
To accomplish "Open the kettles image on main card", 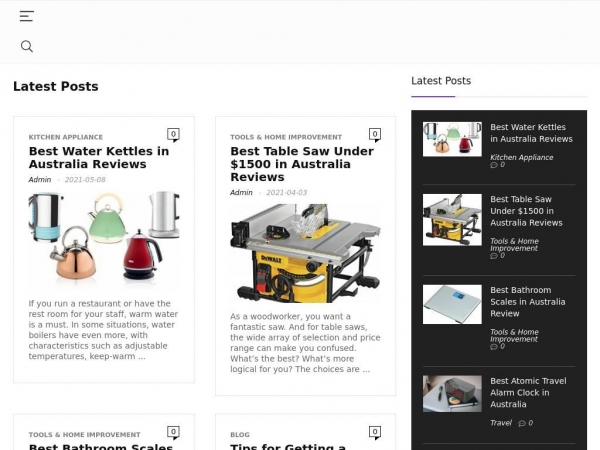I will pyautogui.click(x=104, y=238).
